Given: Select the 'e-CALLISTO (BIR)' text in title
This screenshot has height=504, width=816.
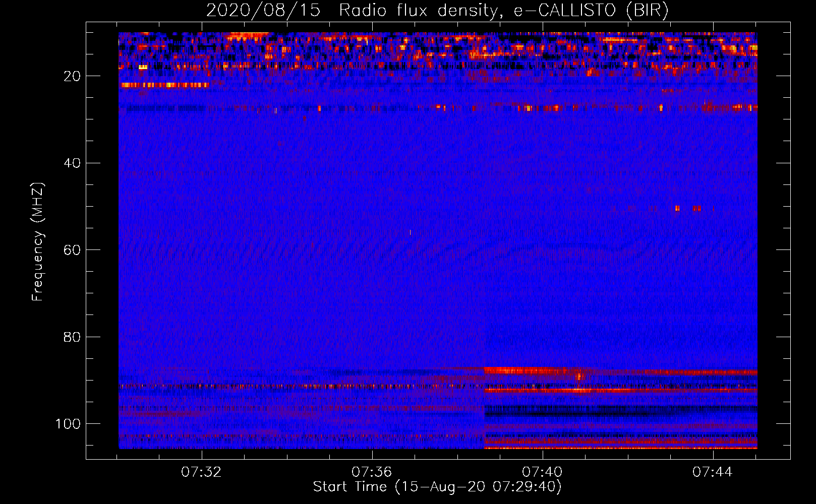Looking at the screenshot, I should (x=591, y=11).
